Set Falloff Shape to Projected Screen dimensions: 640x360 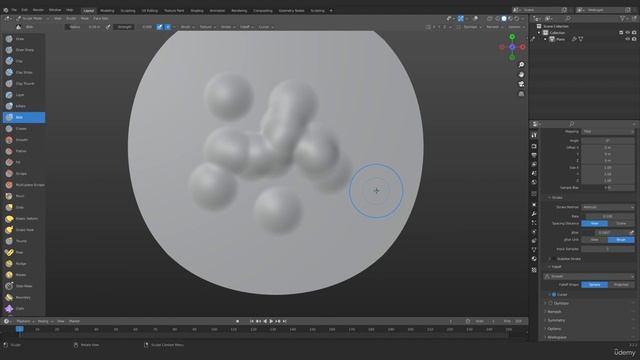coord(621,284)
